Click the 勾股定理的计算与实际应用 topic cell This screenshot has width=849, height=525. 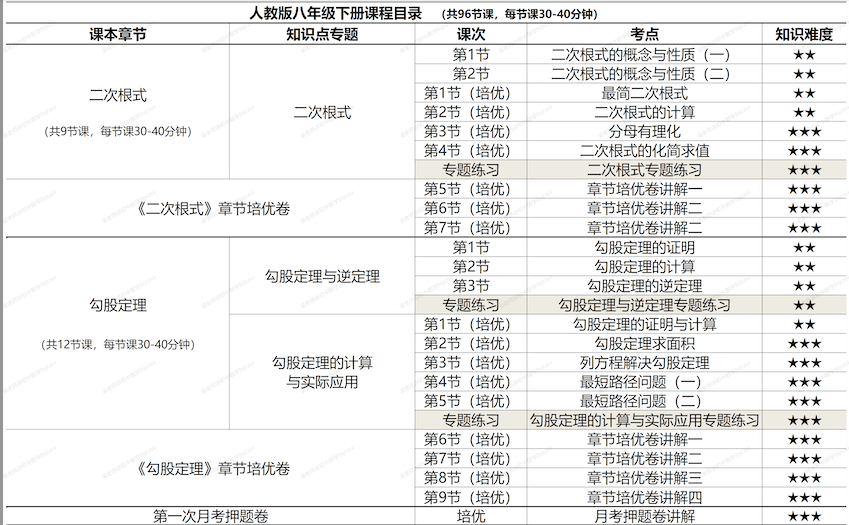[322, 372]
